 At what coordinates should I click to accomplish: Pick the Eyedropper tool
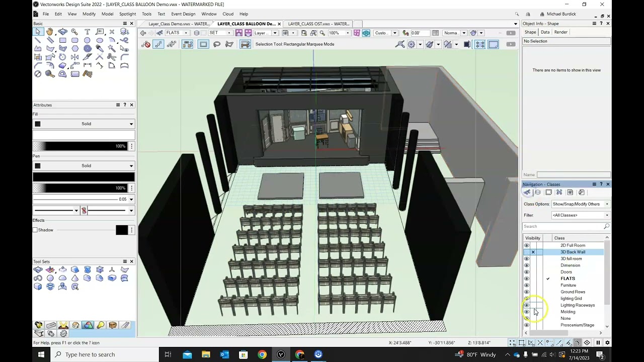100,48
